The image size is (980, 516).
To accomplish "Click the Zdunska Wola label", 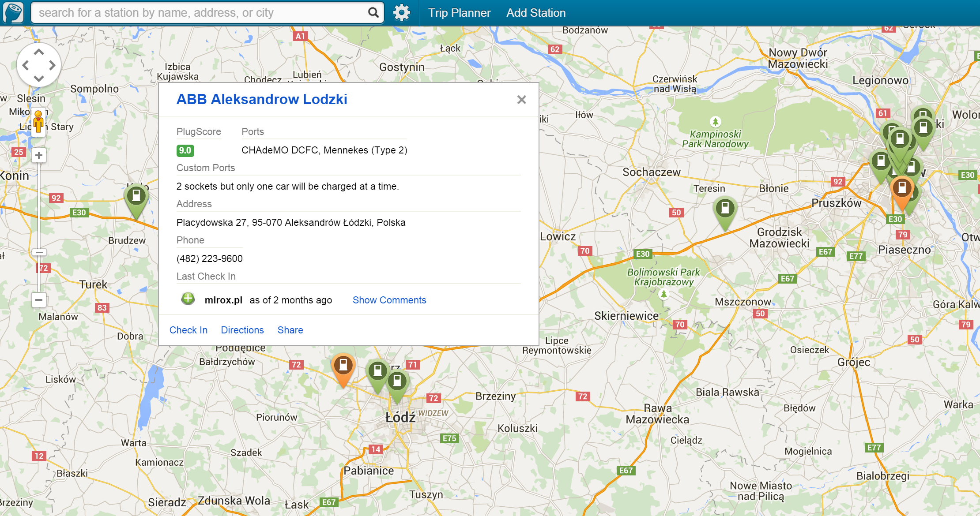I will coord(234,501).
